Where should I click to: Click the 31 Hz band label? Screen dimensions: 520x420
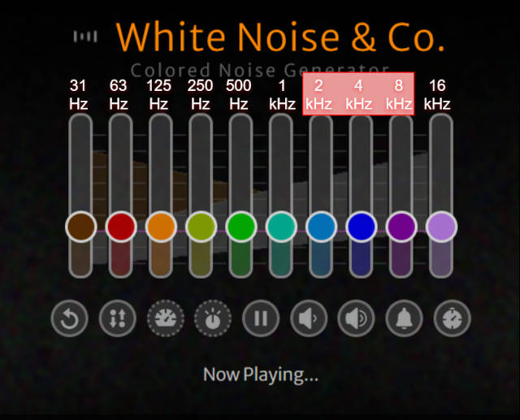pyautogui.click(x=78, y=95)
